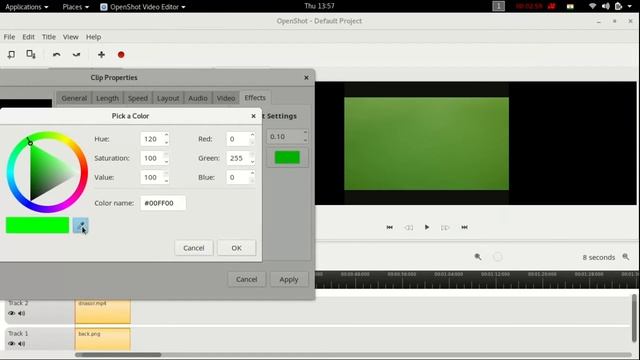The image size is (640, 360).
Task: Click the Hue input field
Action: point(152,139)
